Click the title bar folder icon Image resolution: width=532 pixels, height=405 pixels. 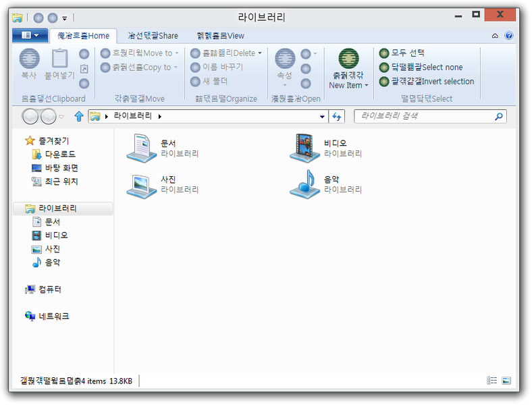[18, 18]
